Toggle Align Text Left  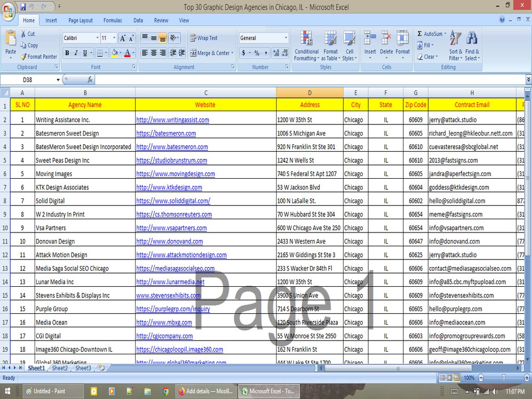coord(145,53)
